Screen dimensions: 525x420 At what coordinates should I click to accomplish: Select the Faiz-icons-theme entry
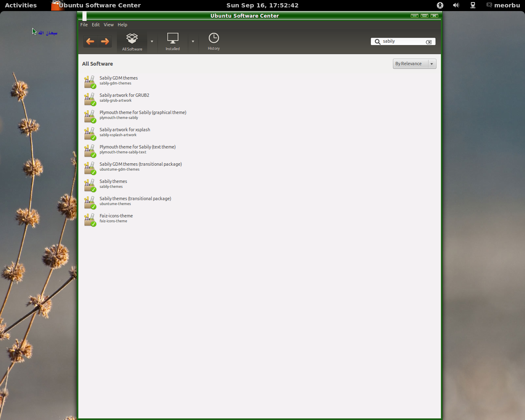[259, 219]
